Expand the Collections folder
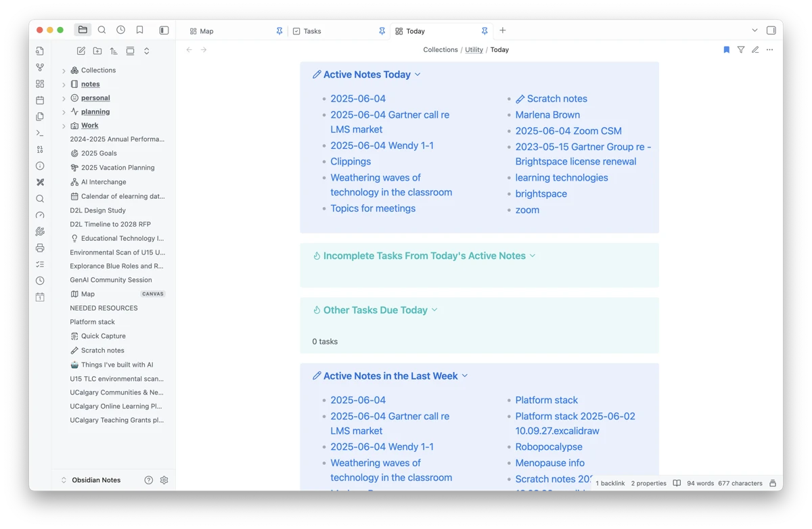The image size is (812, 529). click(64, 70)
